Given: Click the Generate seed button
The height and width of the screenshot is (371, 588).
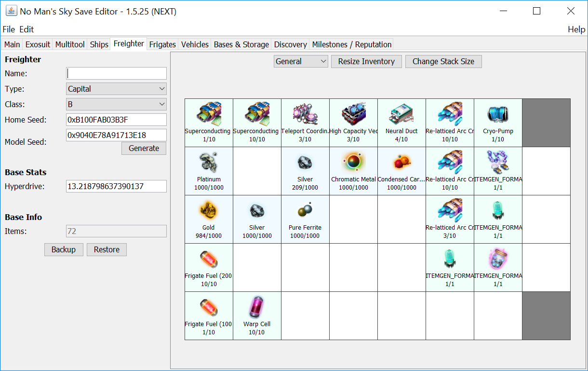Looking at the screenshot, I should (144, 148).
